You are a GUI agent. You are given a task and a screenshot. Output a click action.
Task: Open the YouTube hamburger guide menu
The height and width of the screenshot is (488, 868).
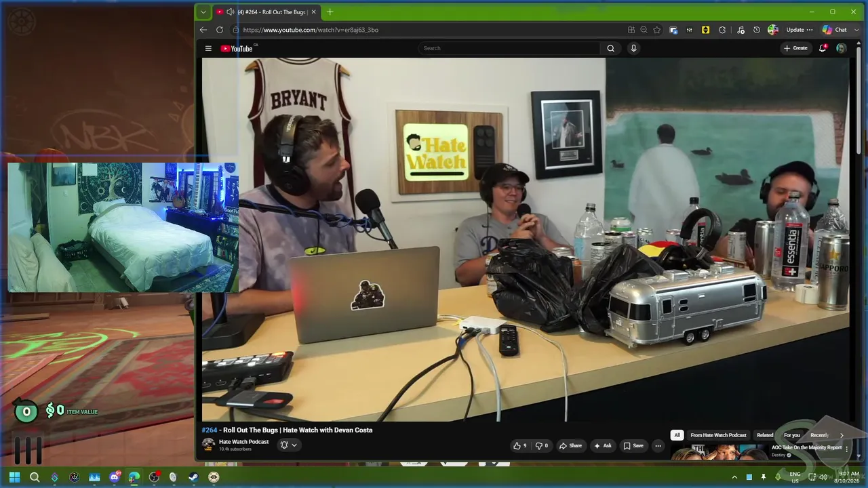(x=208, y=48)
